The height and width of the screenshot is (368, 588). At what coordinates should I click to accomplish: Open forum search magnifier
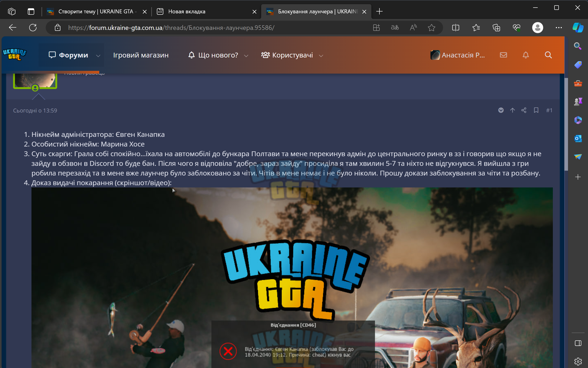point(548,55)
